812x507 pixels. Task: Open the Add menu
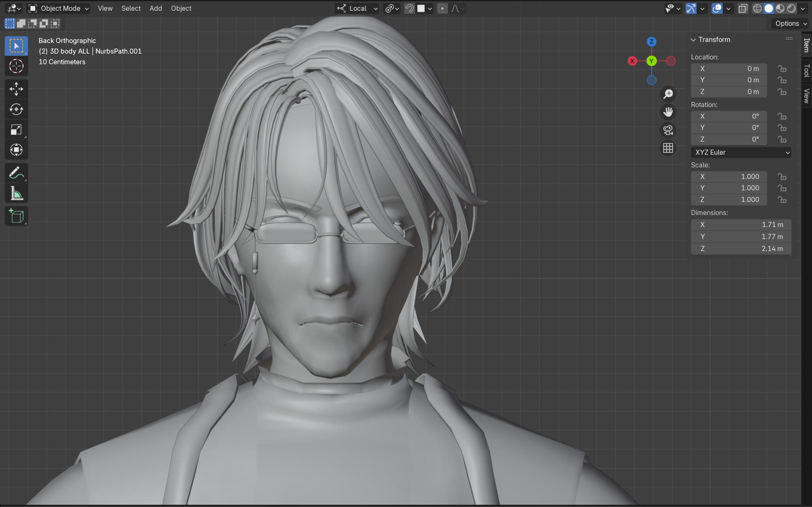[155, 8]
